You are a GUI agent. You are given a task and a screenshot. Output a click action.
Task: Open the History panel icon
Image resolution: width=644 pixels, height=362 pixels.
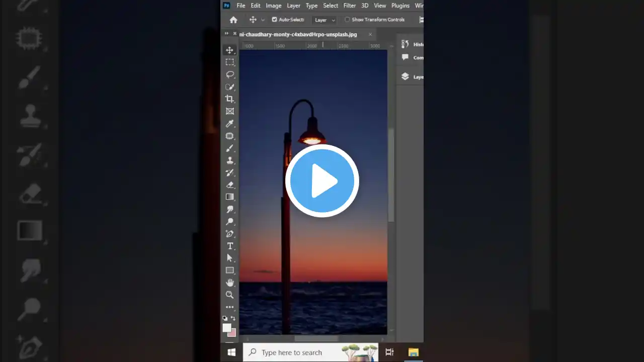pos(406,44)
